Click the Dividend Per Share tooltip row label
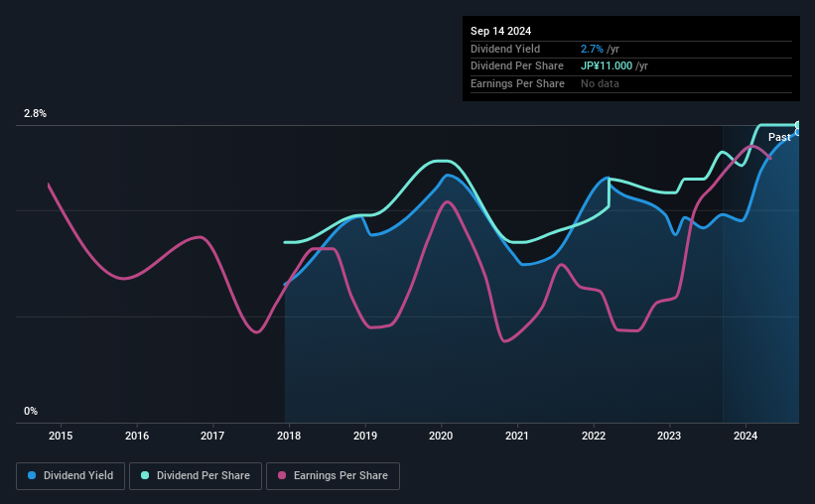This screenshot has height=504, width=815. [x=516, y=66]
